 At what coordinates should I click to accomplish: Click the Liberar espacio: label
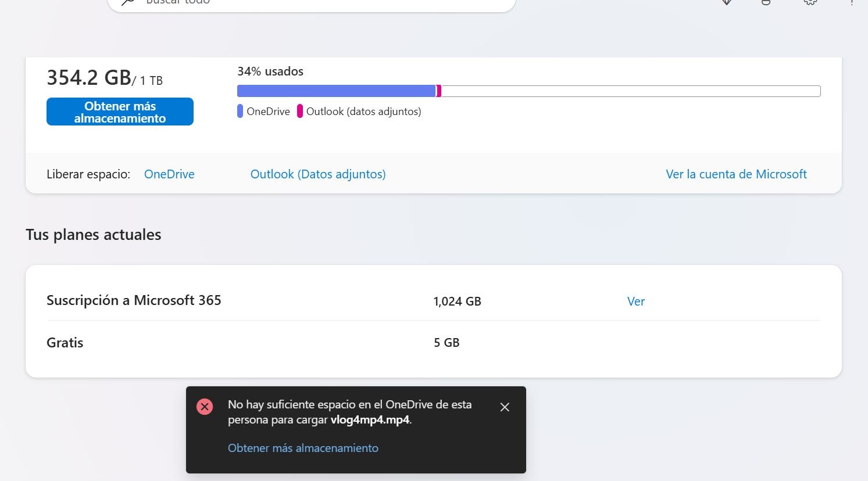88,174
